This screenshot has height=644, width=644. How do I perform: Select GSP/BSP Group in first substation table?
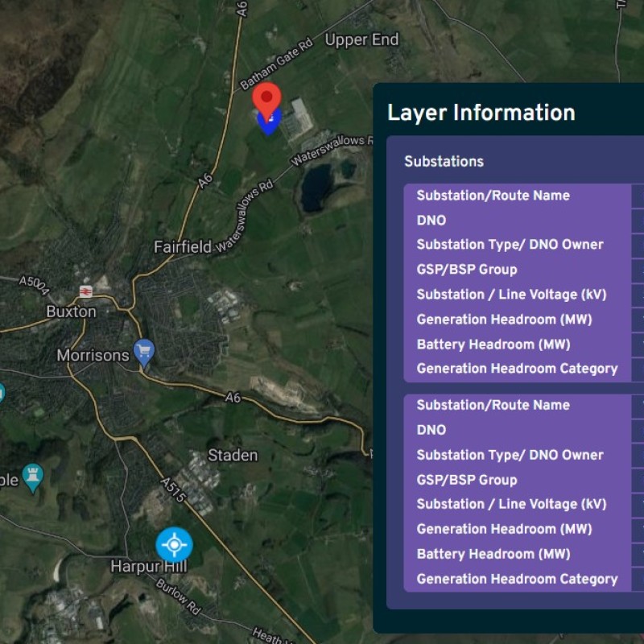466,270
